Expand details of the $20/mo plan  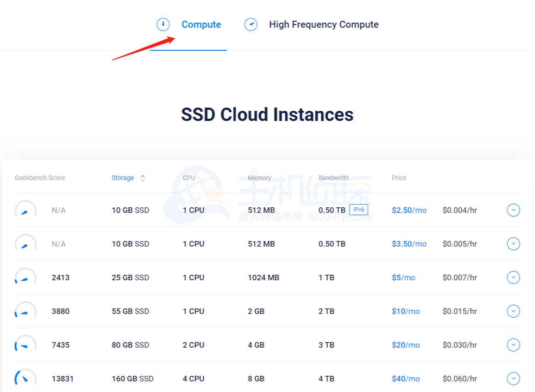[x=513, y=345]
